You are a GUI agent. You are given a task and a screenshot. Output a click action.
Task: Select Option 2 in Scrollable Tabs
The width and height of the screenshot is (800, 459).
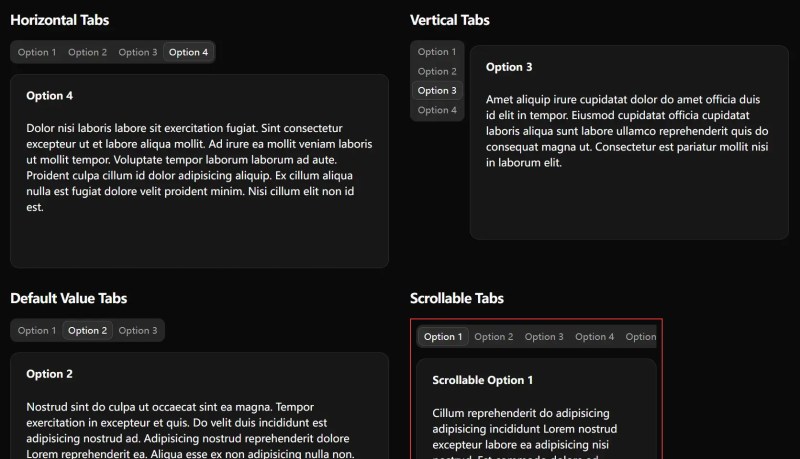[493, 337]
